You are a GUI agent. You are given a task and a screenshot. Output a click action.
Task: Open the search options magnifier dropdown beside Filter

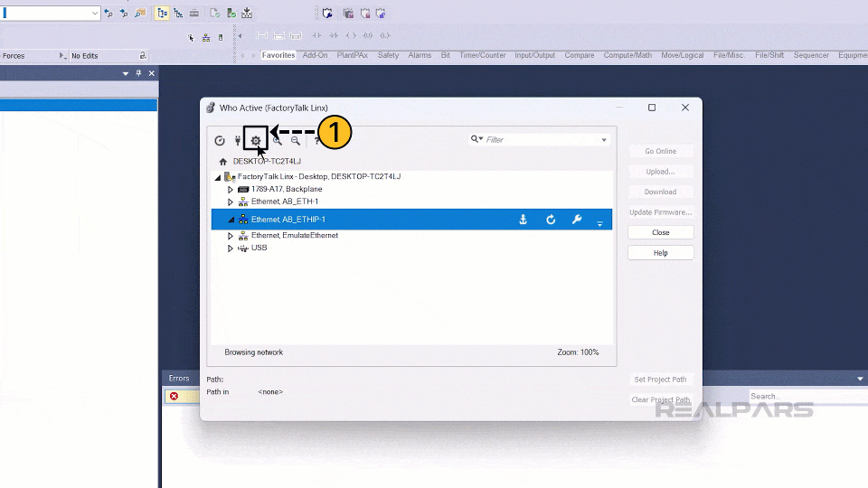[x=476, y=139]
